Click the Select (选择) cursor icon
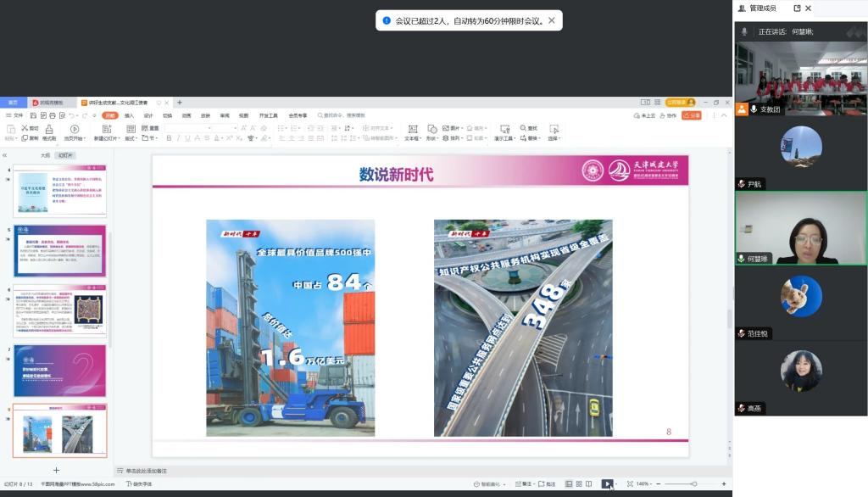 554,129
